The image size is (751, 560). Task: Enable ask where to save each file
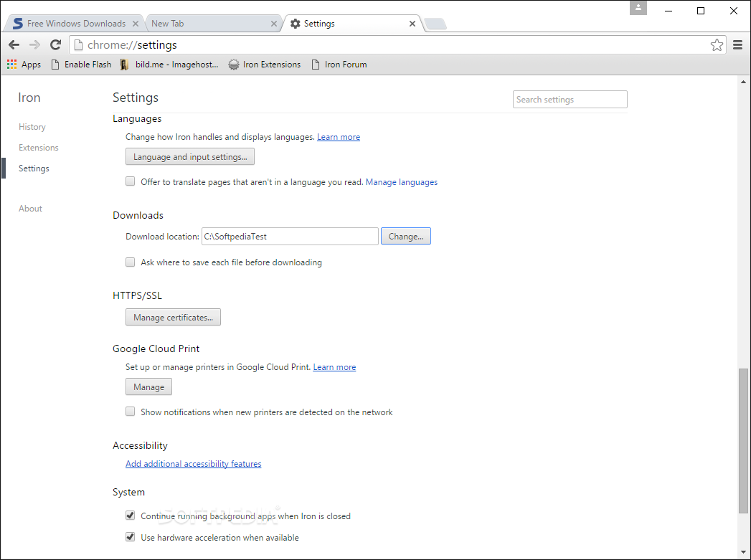[x=131, y=262]
